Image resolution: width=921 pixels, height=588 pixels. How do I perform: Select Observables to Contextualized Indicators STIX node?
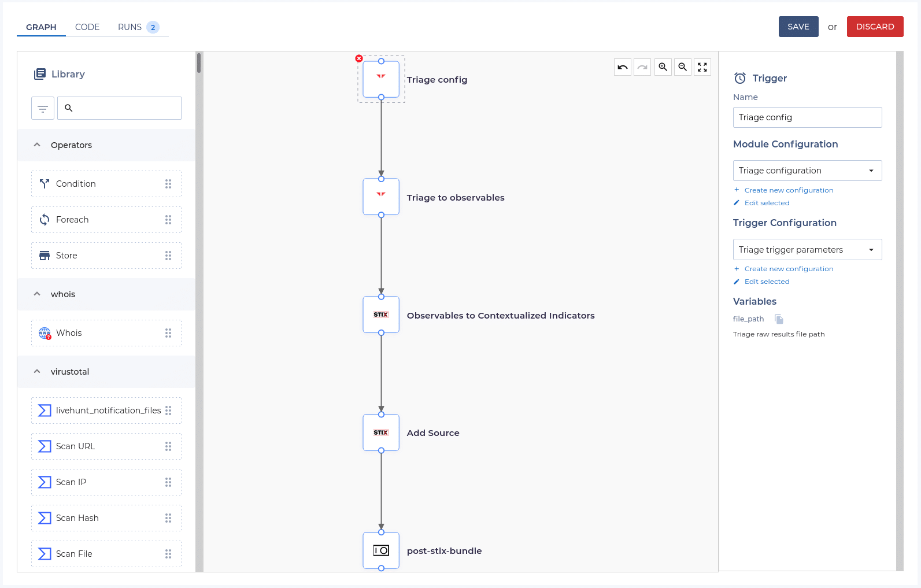click(381, 315)
